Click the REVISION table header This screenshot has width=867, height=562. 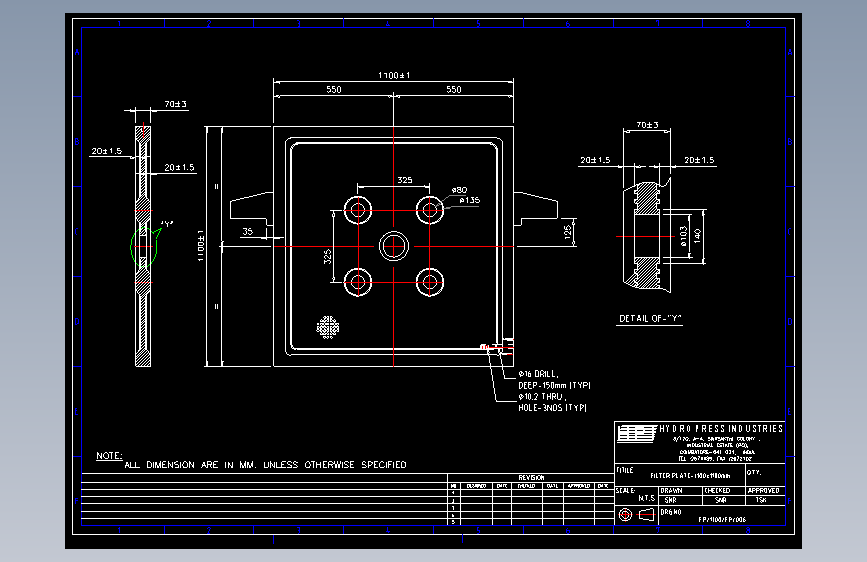pos(531,477)
